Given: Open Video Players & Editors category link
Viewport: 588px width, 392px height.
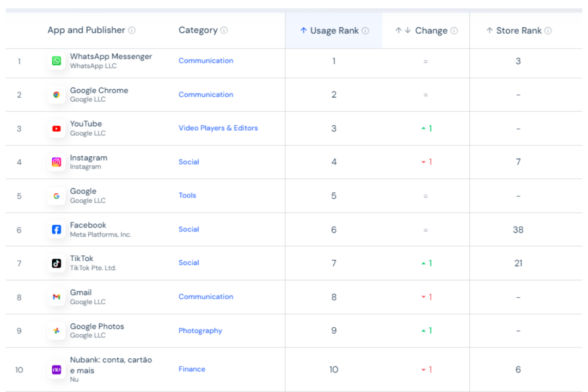Looking at the screenshot, I should coord(218,128).
